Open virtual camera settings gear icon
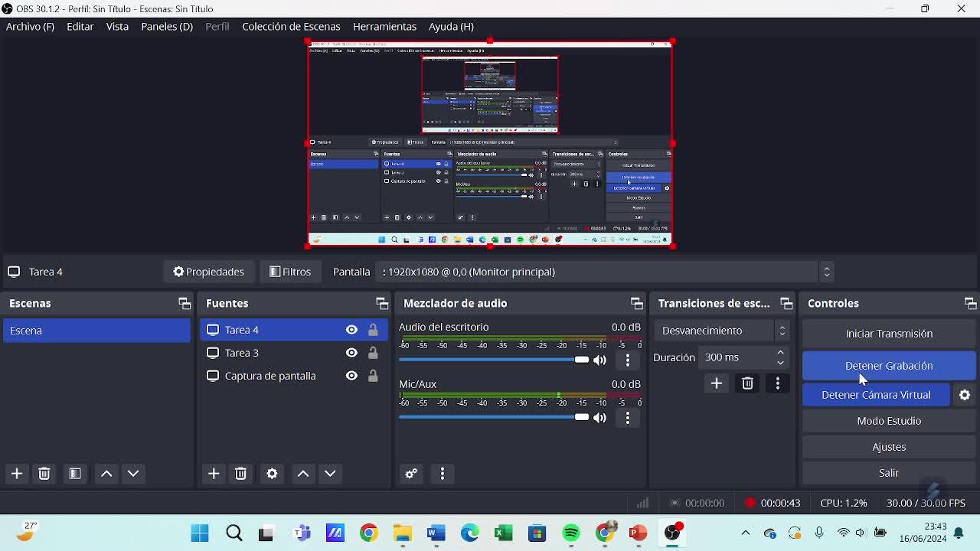 point(965,395)
